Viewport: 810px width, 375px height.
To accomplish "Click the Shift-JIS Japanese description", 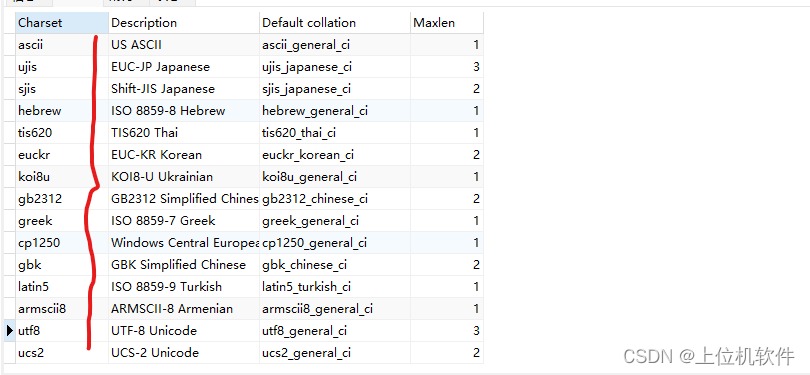I will [x=184, y=89].
